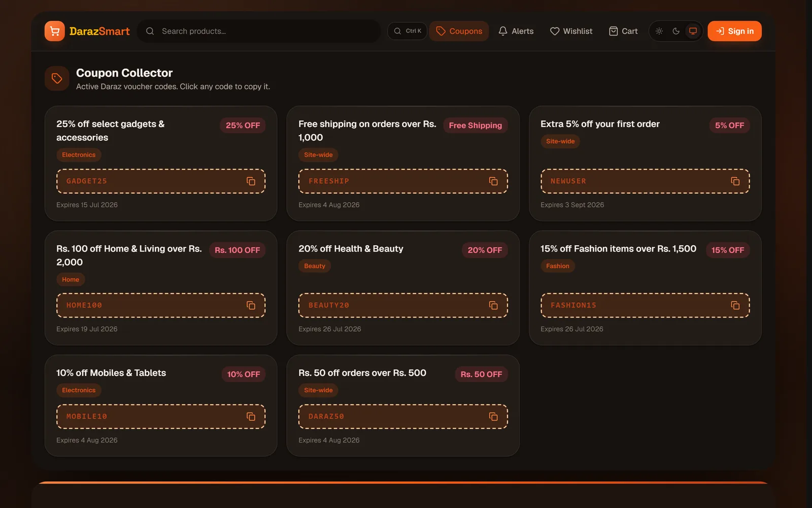Screen dimensions: 812x508
Task: Copy the NEWUSER code via copy icon
Action: click(x=735, y=181)
